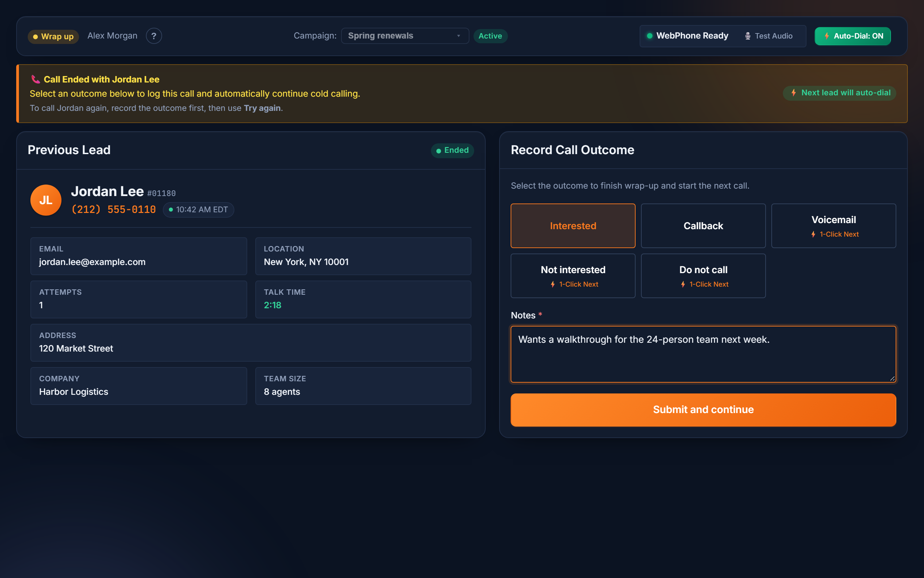Click the New York, NY 10001 location
924x578 pixels.
(306, 262)
